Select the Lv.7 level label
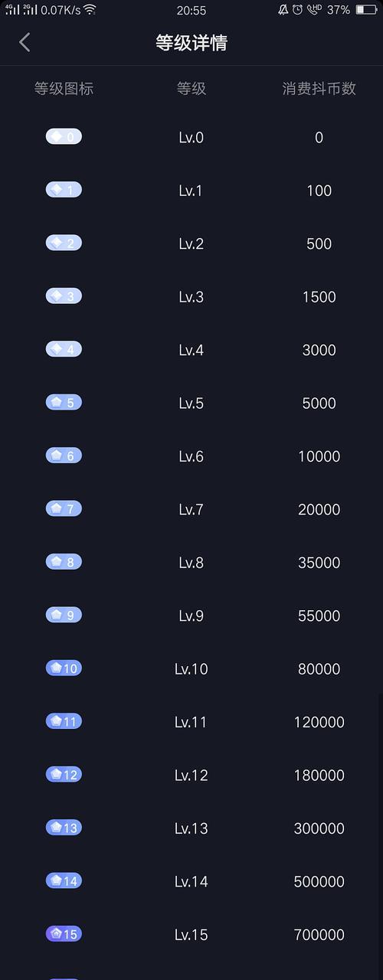 pos(191,509)
